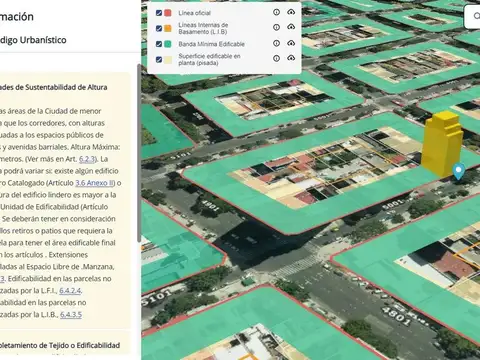Uncheck the Línea oficial layer checkbox
Viewport: 480px width, 360px height.
point(159,13)
